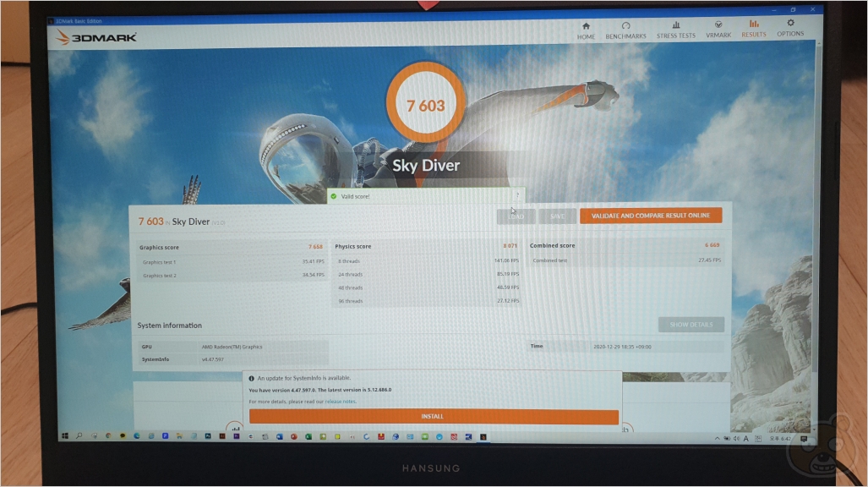Click the greyed Load button
Screen dimensions: 868x487
coord(516,216)
